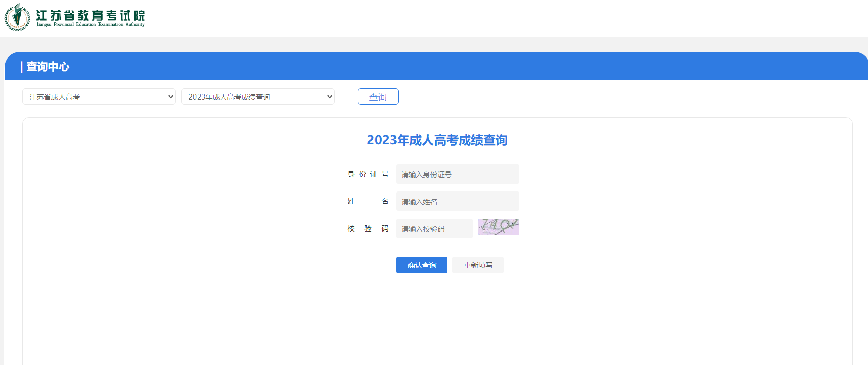This screenshot has width=868, height=365.
Task: Focus the 校验码 input field
Action: click(435, 228)
